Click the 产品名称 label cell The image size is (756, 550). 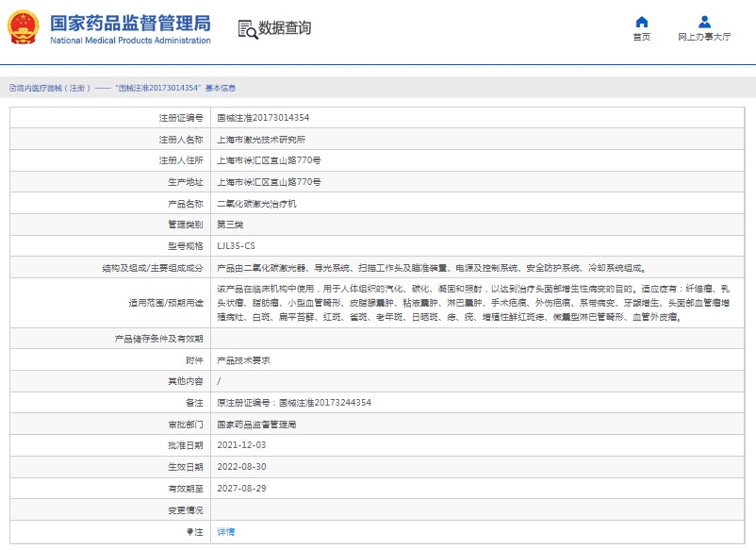110,204
